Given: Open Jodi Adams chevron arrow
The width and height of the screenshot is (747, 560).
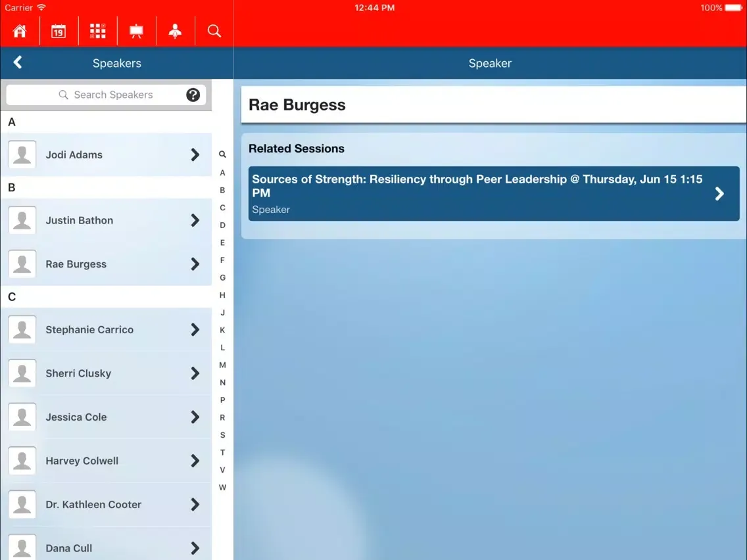Looking at the screenshot, I should (x=195, y=154).
